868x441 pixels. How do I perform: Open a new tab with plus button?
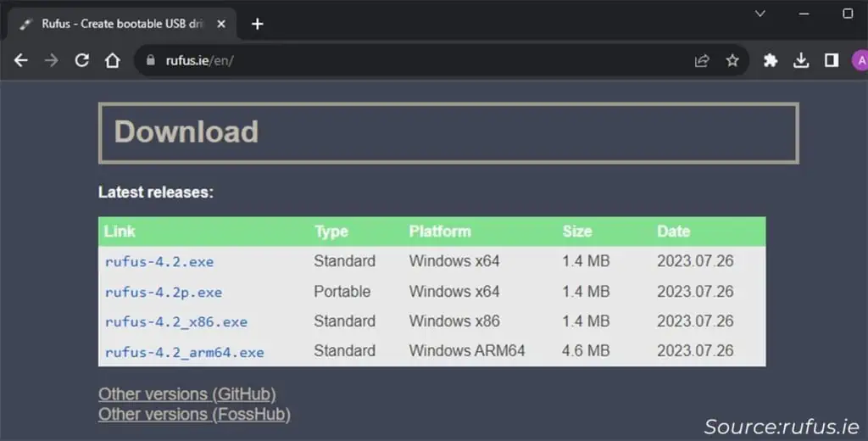pos(258,24)
